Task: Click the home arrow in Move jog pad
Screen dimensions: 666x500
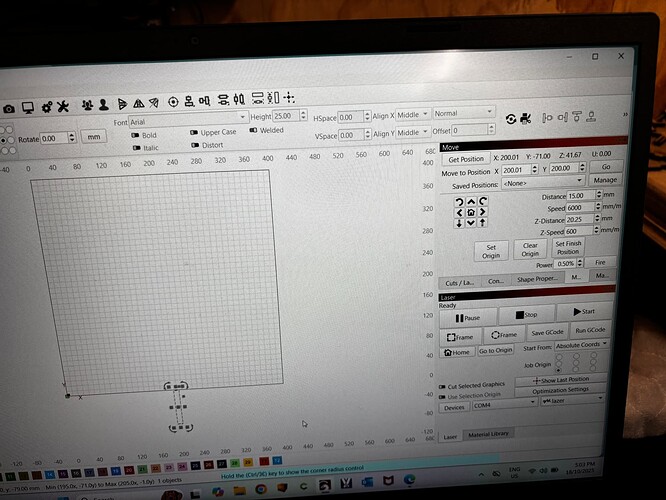Action: click(x=471, y=213)
